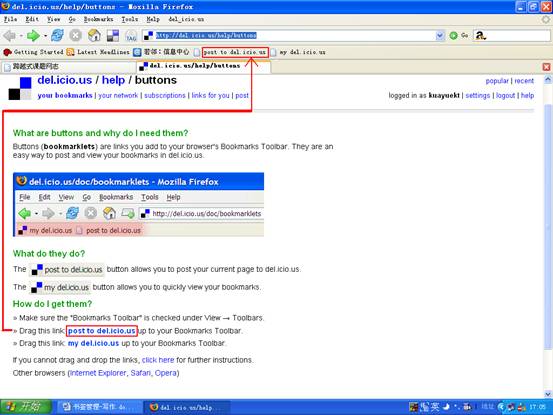Click the green Forward arrow button

coord(33,35)
